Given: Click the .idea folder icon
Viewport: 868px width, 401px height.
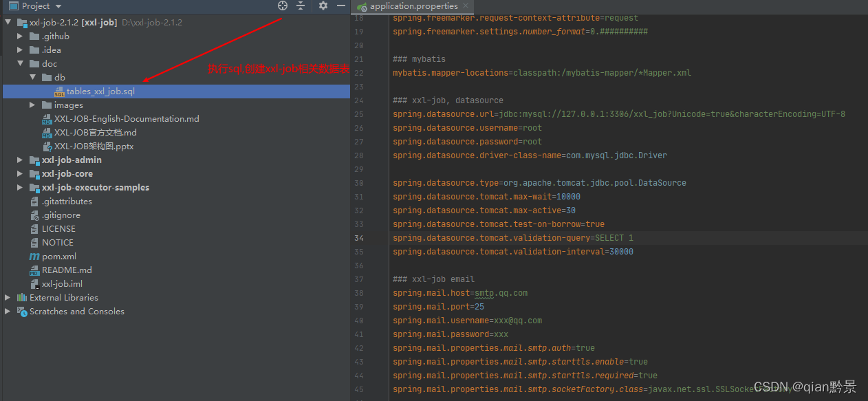Looking at the screenshot, I should click(34, 50).
